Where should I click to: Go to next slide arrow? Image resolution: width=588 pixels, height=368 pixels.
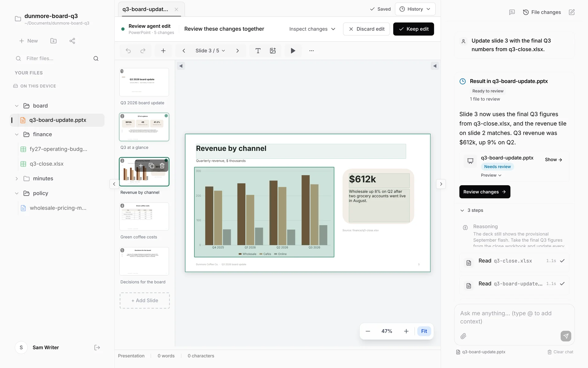[238, 51]
